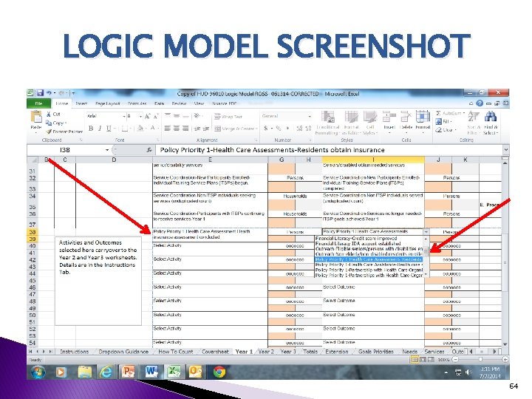Click the zoom out minus button
The height and width of the screenshot is (399, 532).
coord(456,359)
